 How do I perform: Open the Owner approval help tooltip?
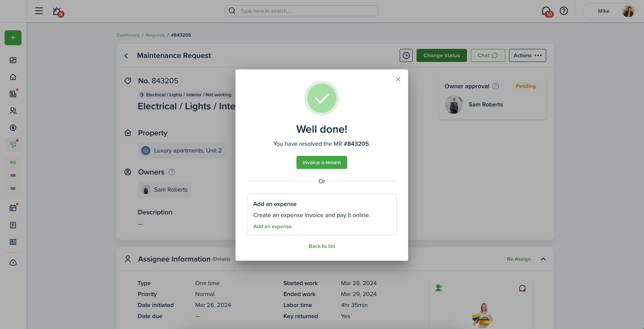pyautogui.click(x=496, y=86)
